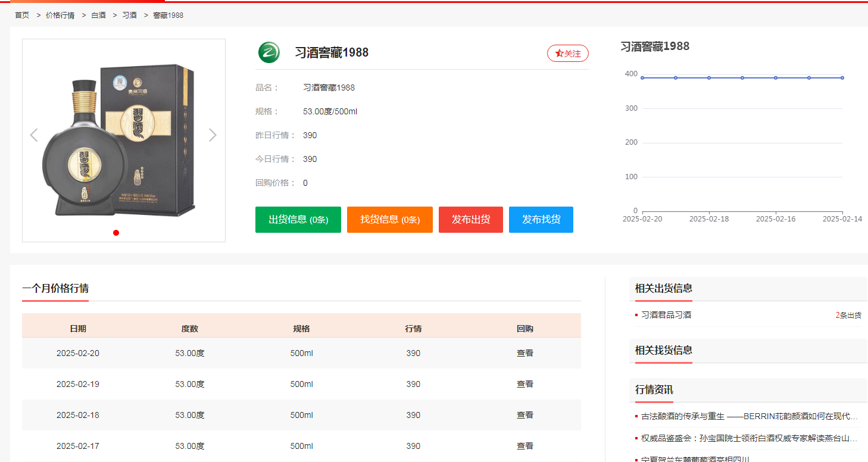
Task: Click the red carousel dot under product image
Action: [116, 233]
